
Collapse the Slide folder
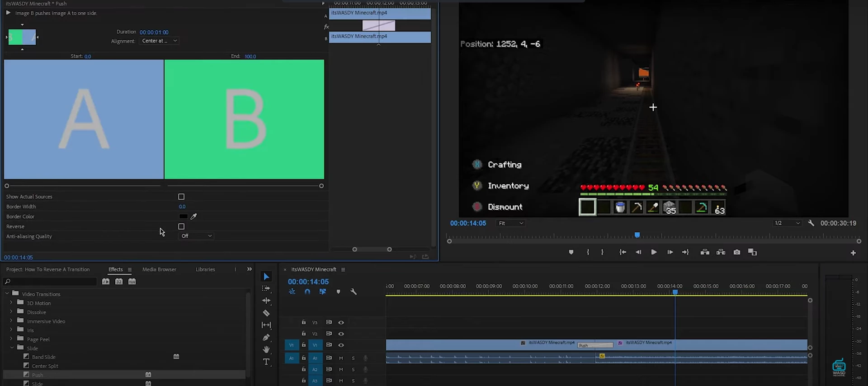click(12, 348)
